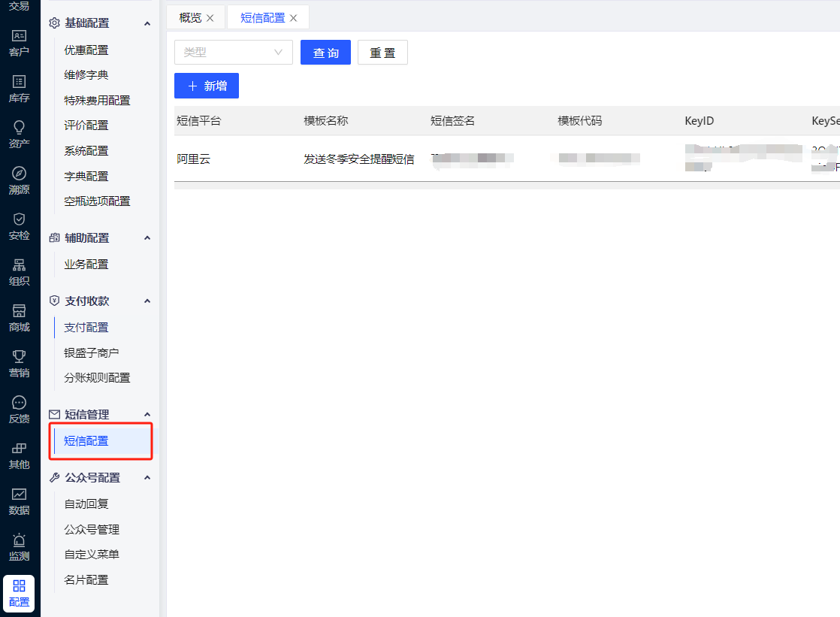
Task: Open the 其他 section in the left rail
Action: coord(20,456)
